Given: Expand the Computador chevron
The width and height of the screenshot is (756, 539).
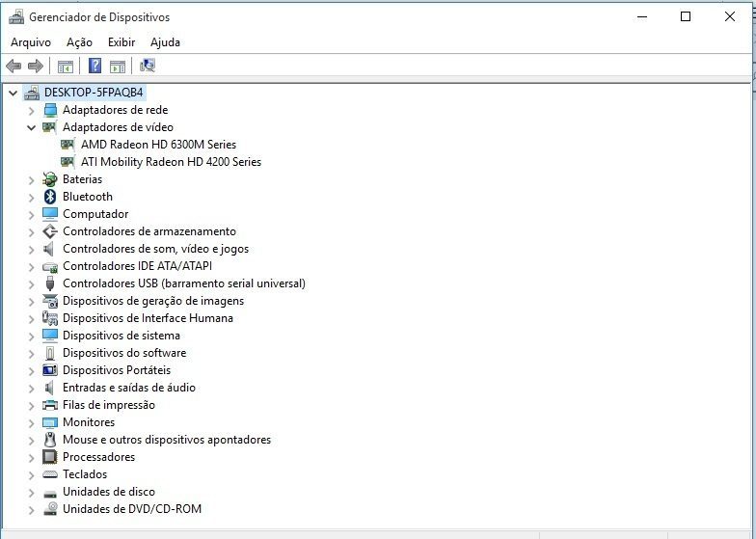Looking at the screenshot, I should click(32, 214).
